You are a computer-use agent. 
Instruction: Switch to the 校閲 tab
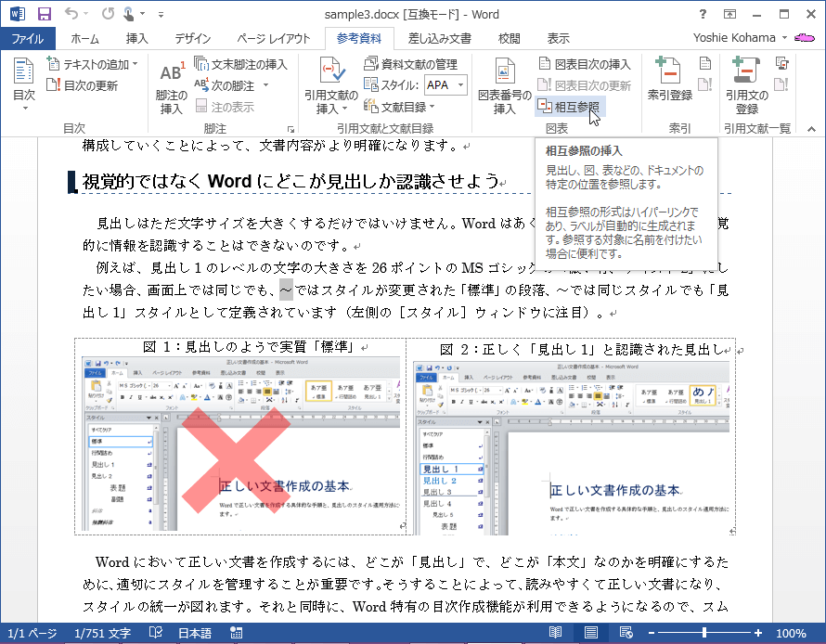point(509,38)
